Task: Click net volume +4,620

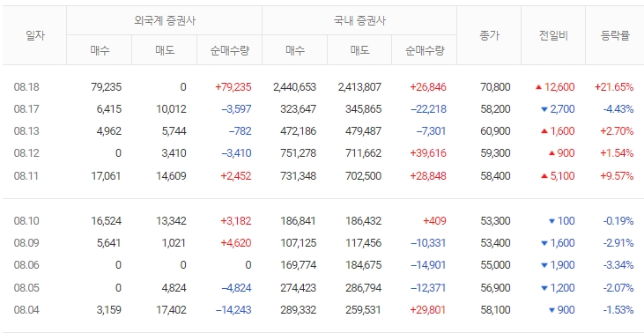Action: [x=236, y=243]
